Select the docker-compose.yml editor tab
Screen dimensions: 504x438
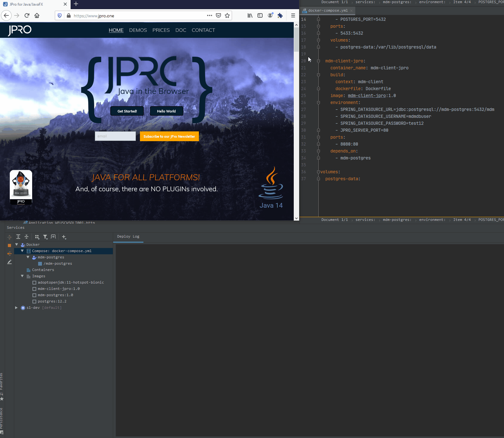pyautogui.click(x=328, y=10)
